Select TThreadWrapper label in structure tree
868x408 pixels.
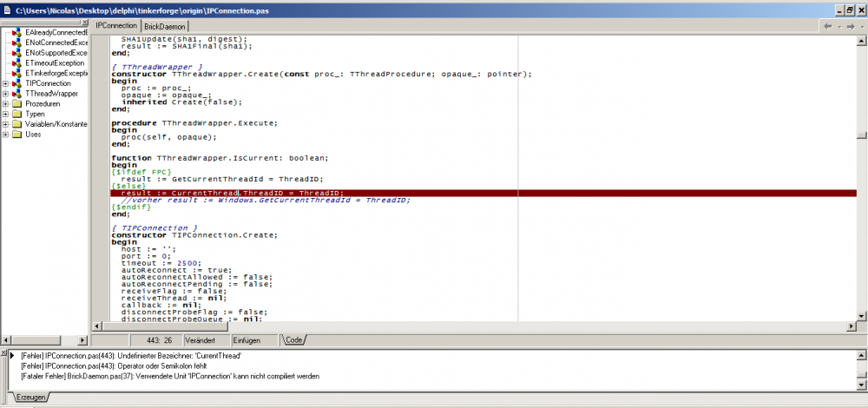[52, 94]
